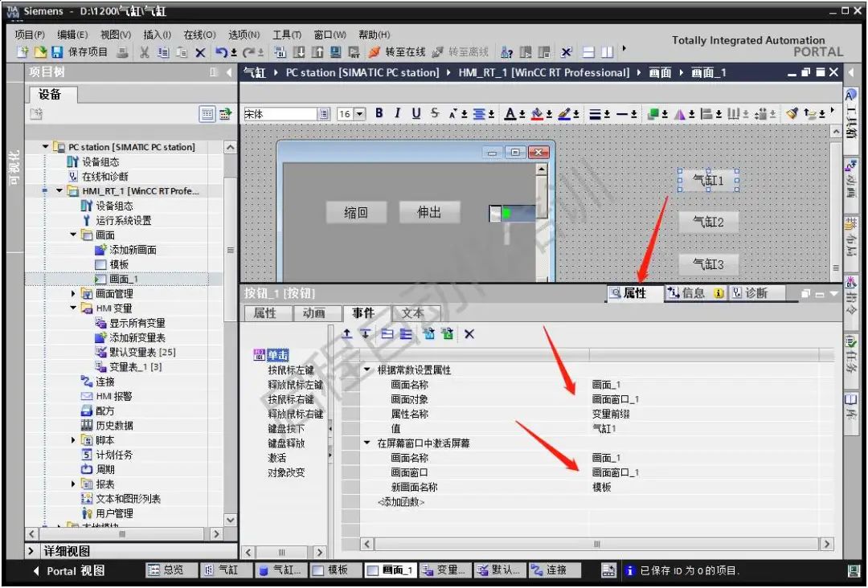
Task: Toggle bold text formatting
Action: point(379,113)
